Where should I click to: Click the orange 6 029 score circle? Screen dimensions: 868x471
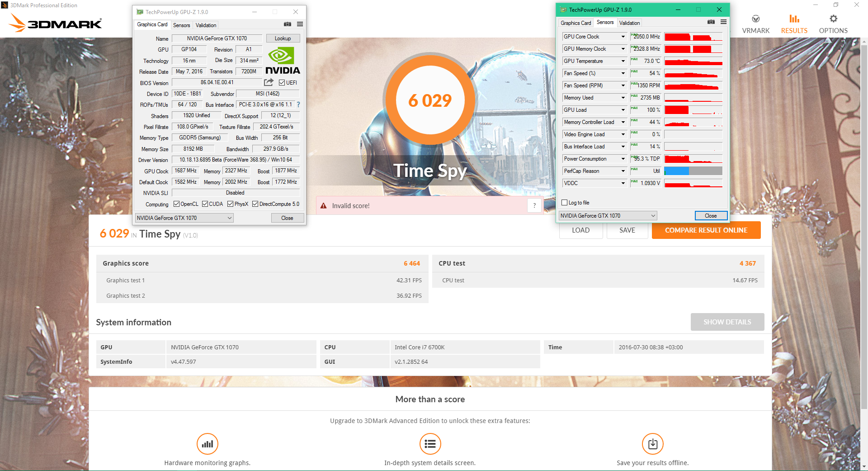pos(430,100)
